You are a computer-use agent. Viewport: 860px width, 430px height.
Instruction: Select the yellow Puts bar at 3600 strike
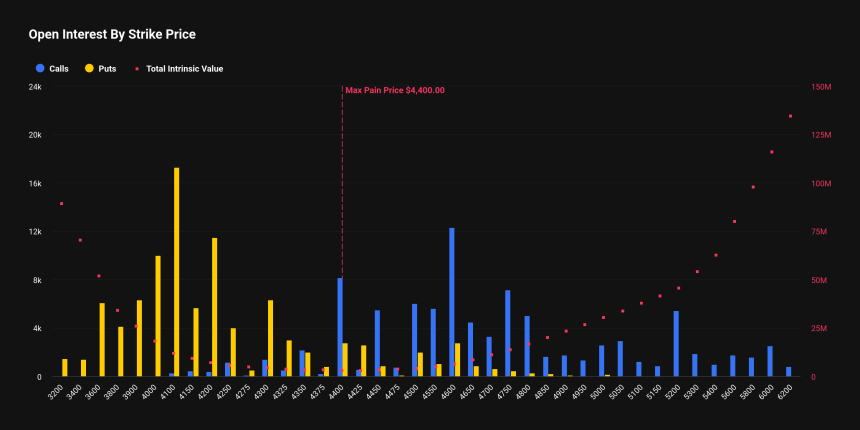102,339
